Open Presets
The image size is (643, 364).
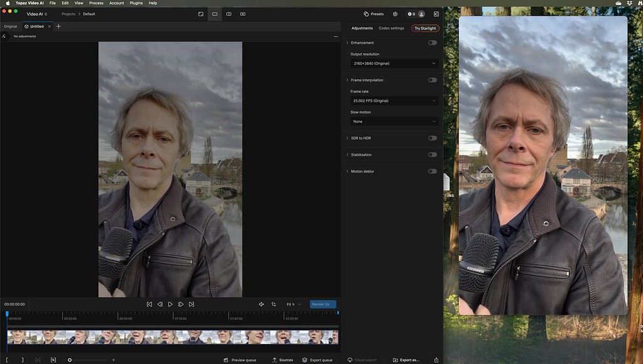pos(374,14)
